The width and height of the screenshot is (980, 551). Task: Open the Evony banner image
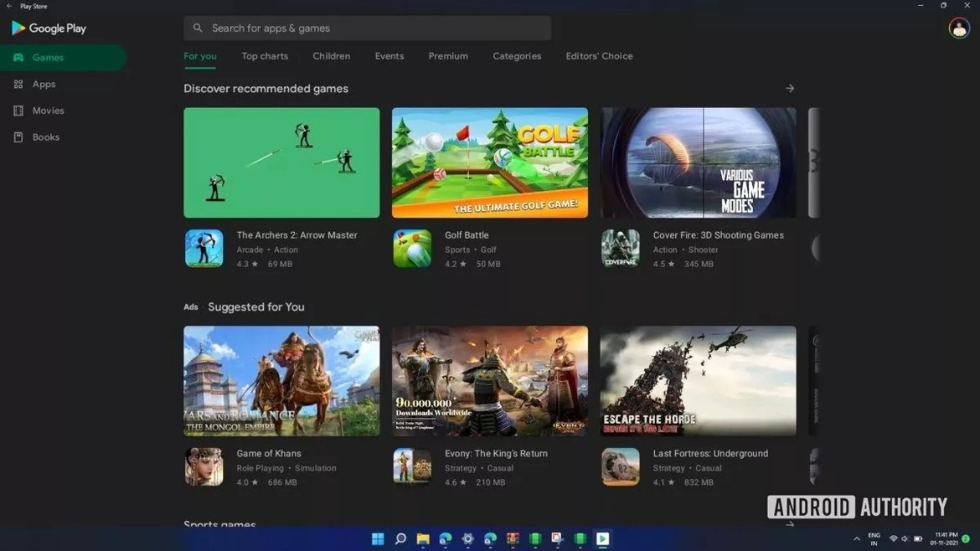click(489, 381)
